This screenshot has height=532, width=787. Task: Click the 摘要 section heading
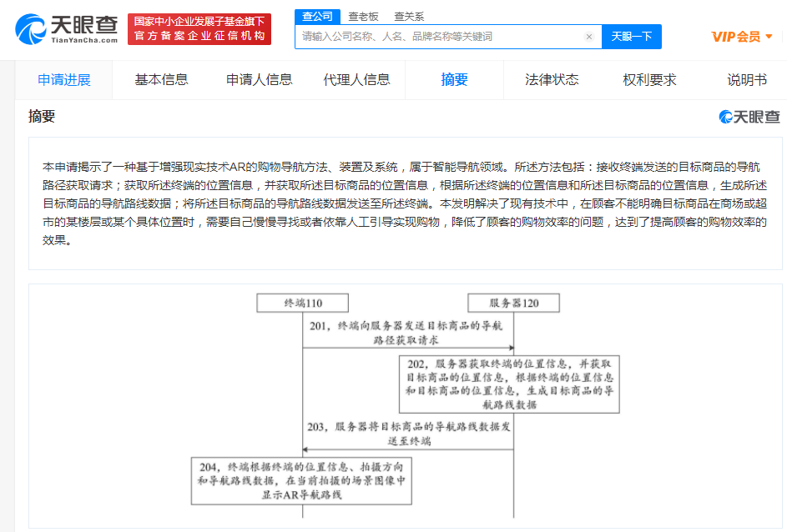pos(42,117)
